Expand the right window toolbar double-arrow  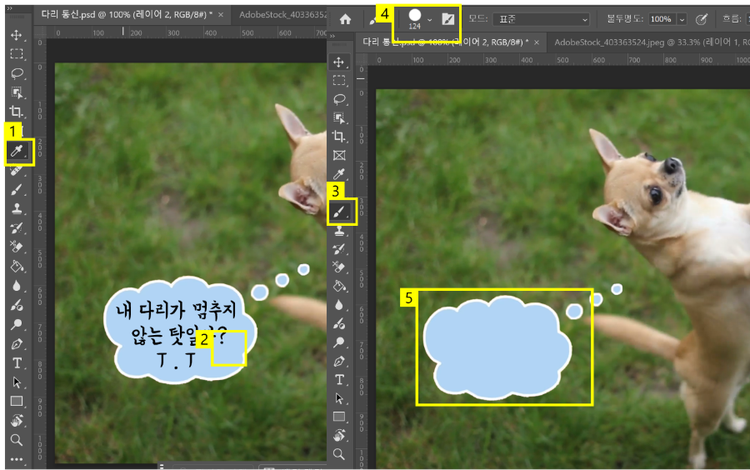point(332,36)
